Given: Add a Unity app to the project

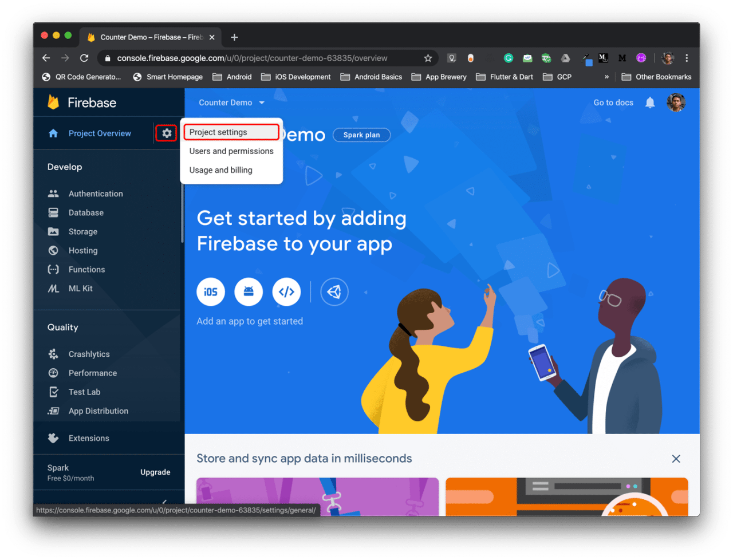Looking at the screenshot, I should 334,292.
